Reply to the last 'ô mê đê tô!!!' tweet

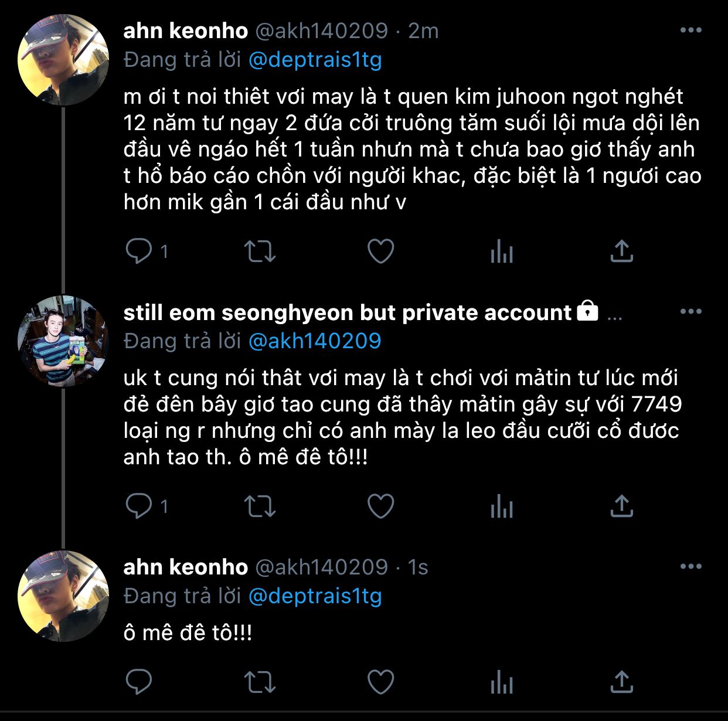(140, 682)
